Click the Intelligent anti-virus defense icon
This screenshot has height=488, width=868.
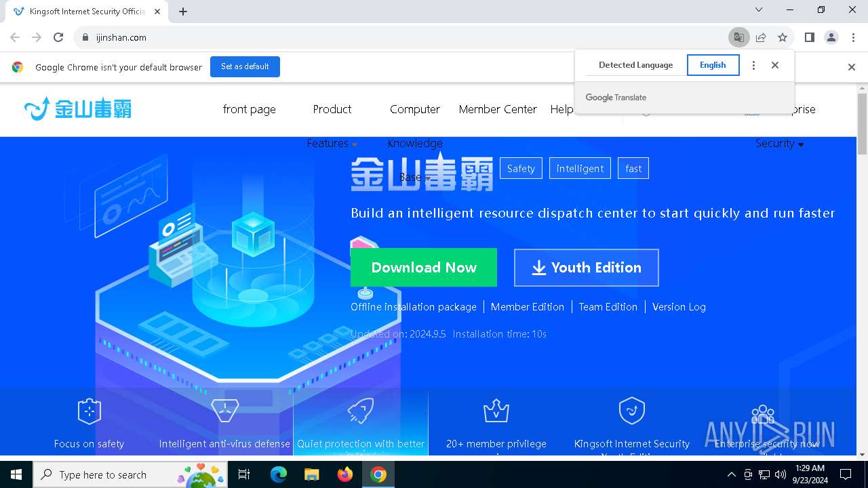click(224, 411)
